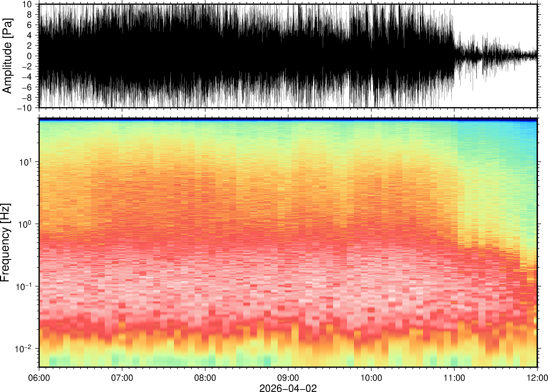This screenshot has width=548, height=392.
Task: Click the 07:00 time axis label
Action: point(122,378)
